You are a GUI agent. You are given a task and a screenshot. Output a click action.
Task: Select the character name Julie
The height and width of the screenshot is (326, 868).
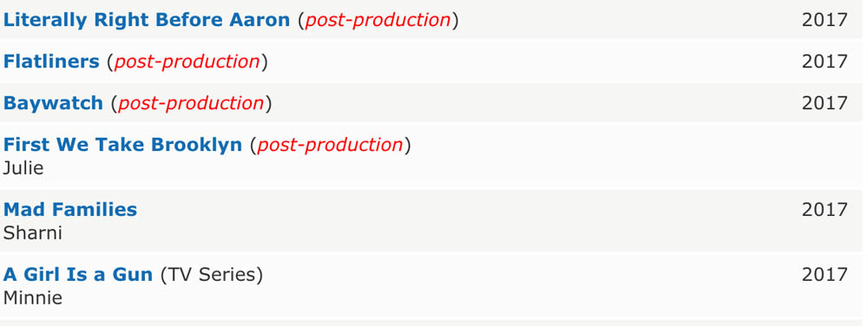[23, 168]
